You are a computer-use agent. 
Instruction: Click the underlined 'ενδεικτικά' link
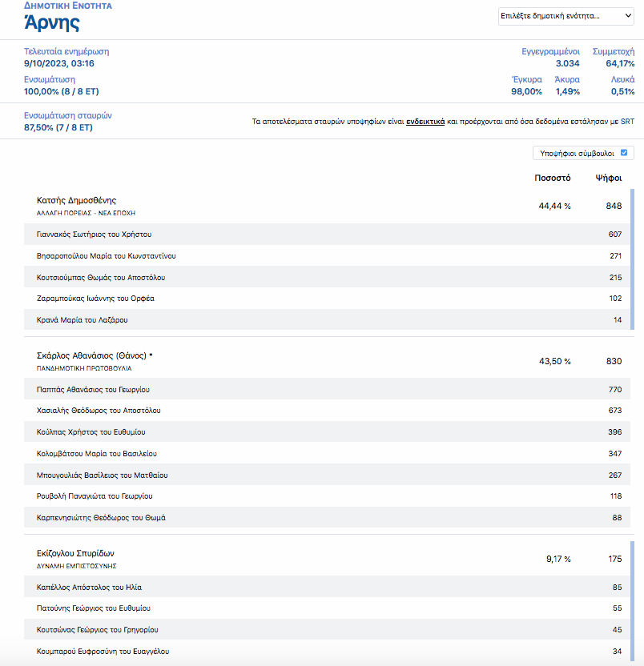[425, 122]
